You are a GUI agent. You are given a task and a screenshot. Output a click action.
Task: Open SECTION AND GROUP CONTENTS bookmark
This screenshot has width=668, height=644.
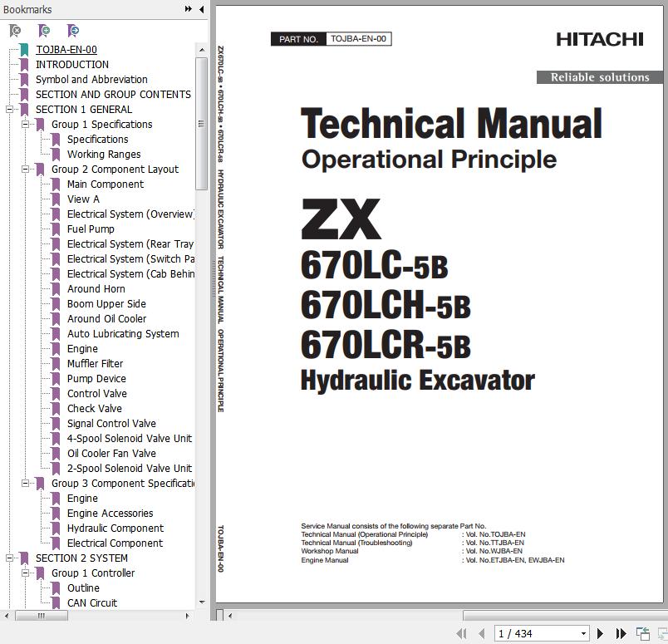coord(113,95)
